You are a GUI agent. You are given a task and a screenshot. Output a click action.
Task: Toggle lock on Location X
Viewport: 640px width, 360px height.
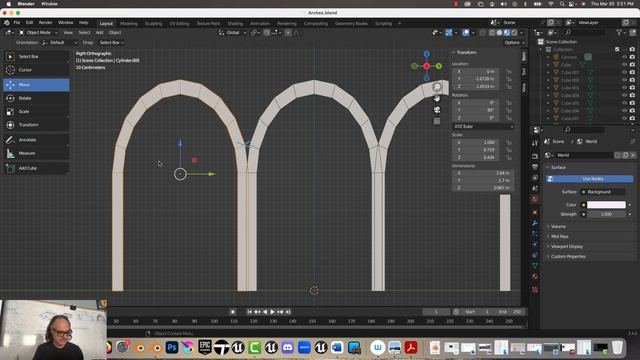point(509,71)
